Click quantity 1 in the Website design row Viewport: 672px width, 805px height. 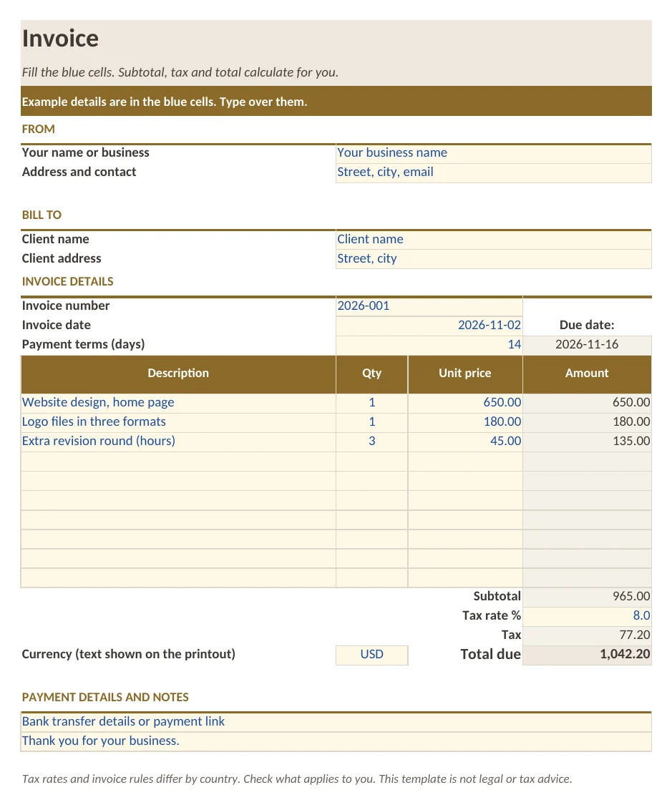click(x=371, y=403)
